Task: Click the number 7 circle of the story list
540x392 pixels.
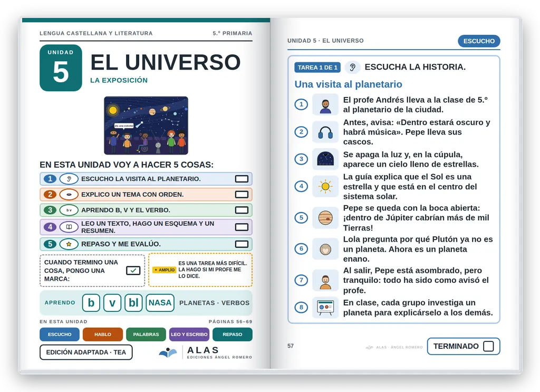Action: (301, 280)
